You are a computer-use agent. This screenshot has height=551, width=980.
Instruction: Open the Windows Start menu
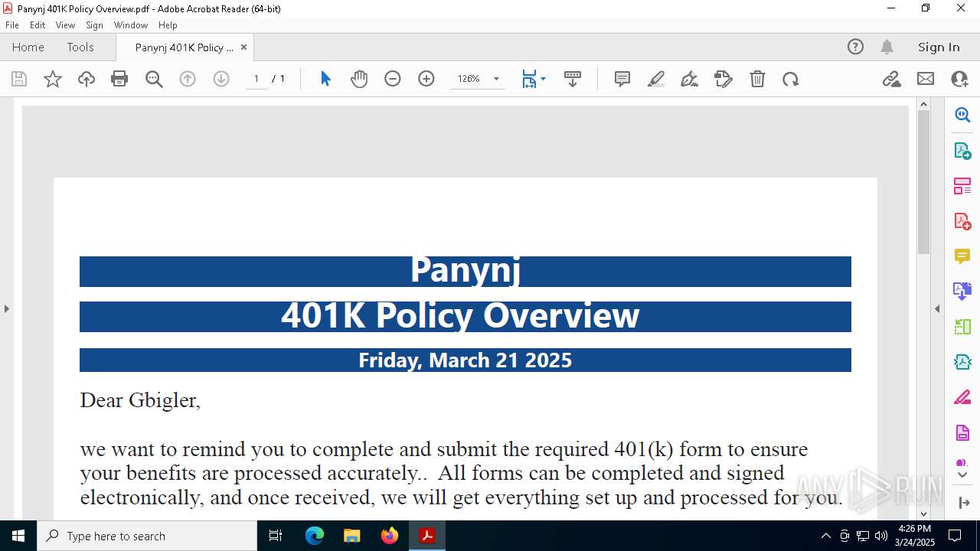coord(18,536)
